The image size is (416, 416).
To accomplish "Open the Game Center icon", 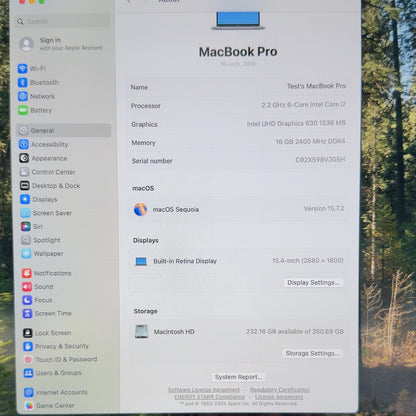I will 29,406.
